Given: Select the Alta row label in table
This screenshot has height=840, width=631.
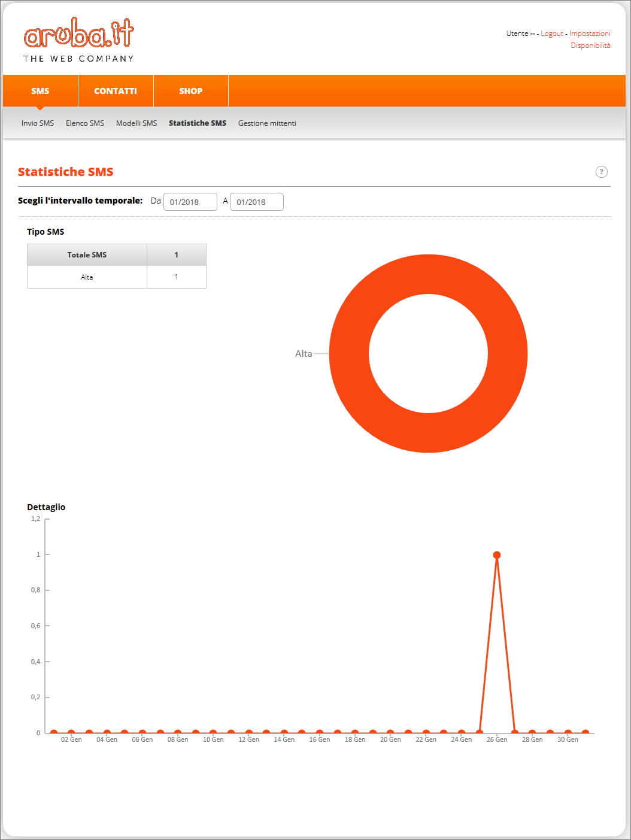Looking at the screenshot, I should 87,277.
